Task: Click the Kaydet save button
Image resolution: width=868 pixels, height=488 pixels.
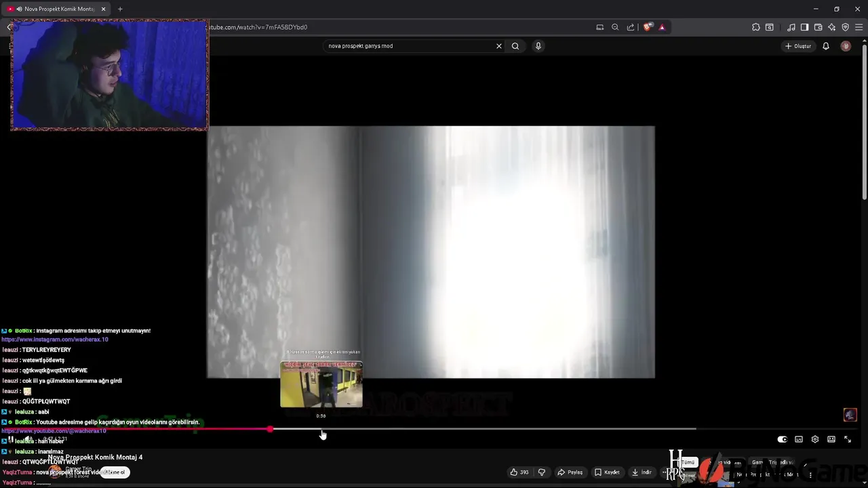Action: click(x=607, y=472)
